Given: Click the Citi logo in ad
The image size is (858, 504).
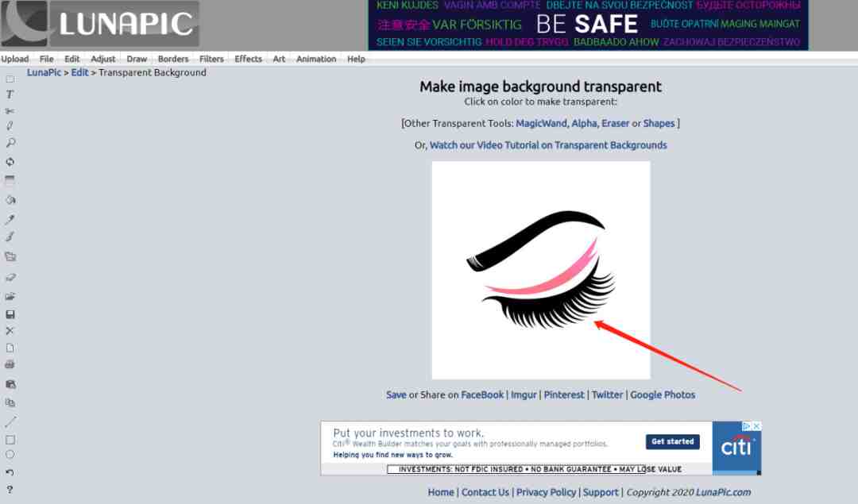Looking at the screenshot, I should (736, 448).
